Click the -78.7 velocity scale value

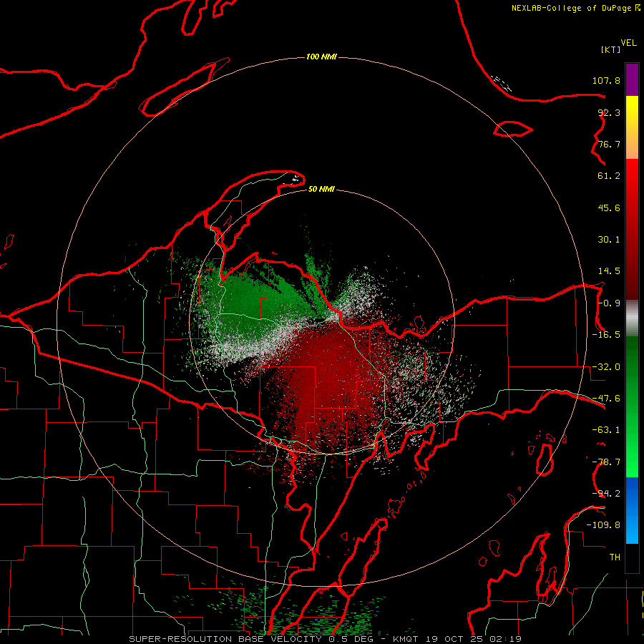pos(606,462)
